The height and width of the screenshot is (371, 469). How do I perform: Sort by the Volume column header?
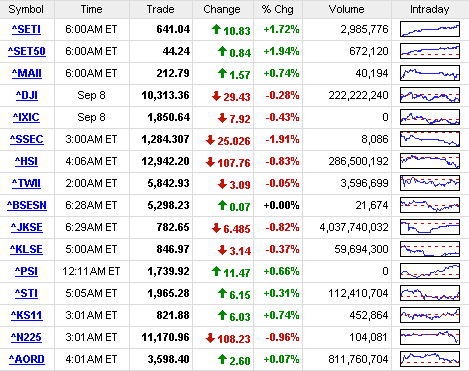(347, 9)
